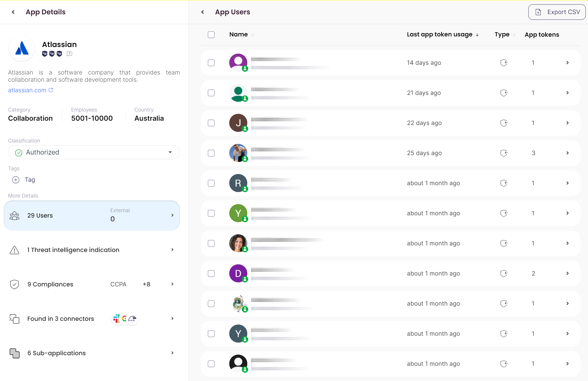Click the App tokens column header

[542, 35]
